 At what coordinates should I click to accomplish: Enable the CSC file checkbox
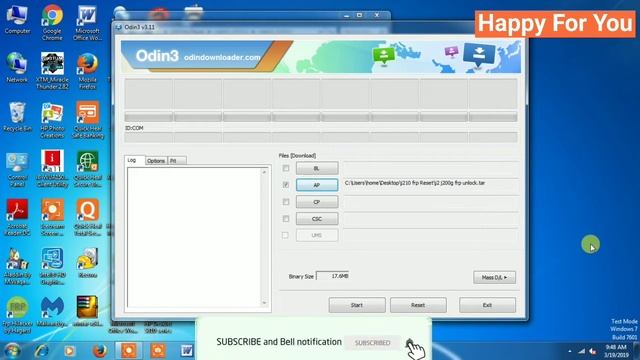(x=286, y=219)
